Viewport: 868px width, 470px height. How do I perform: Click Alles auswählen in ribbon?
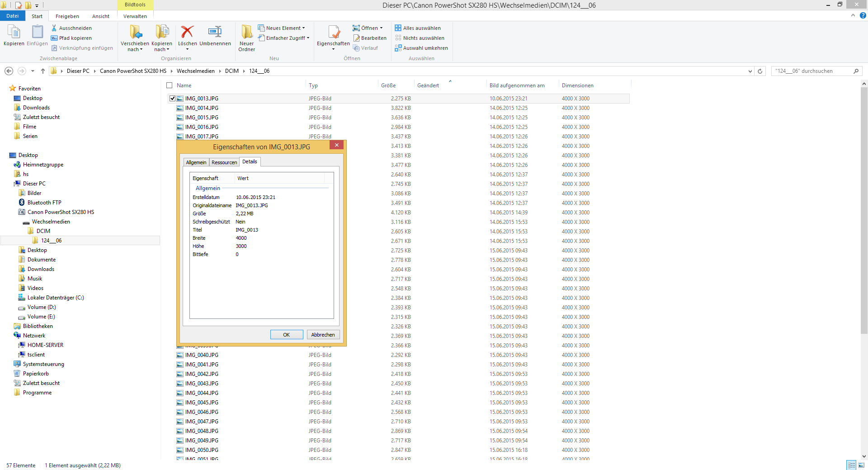[x=418, y=28]
